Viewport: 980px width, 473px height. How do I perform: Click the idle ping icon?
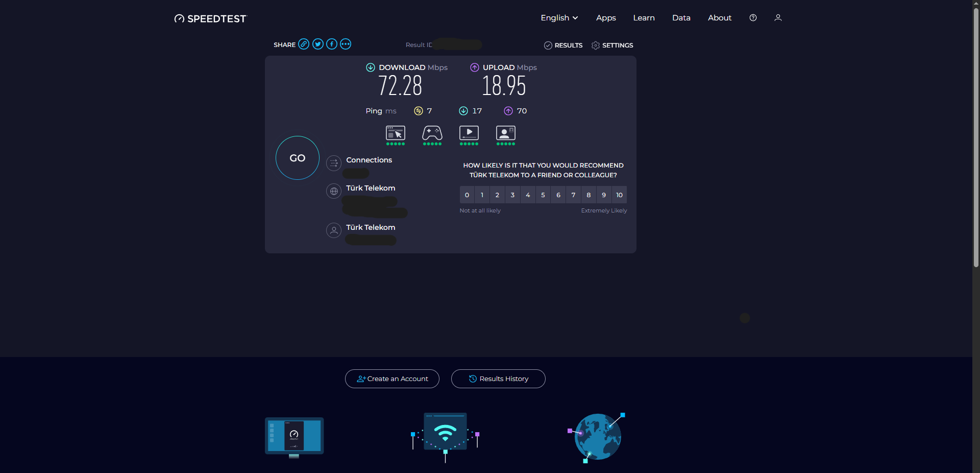tap(419, 111)
